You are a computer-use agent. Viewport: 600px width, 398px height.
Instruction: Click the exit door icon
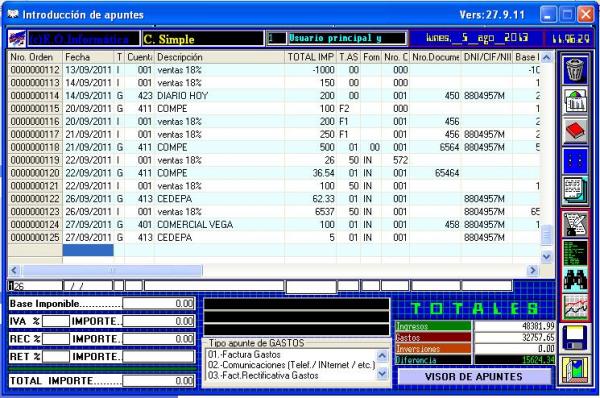pyautogui.click(x=575, y=370)
